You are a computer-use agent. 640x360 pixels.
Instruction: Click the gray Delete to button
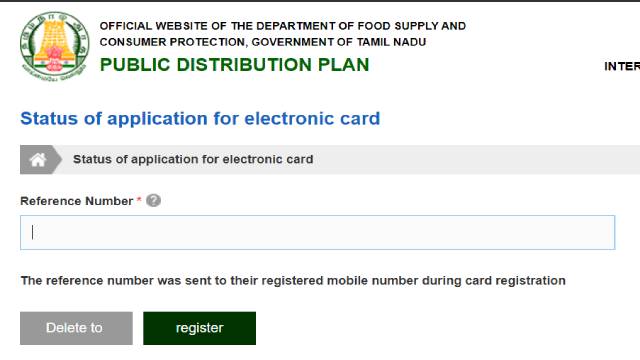pos(76,328)
